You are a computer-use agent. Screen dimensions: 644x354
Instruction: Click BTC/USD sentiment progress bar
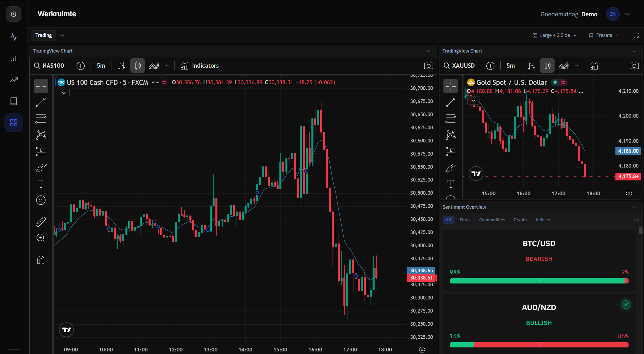pos(539,281)
